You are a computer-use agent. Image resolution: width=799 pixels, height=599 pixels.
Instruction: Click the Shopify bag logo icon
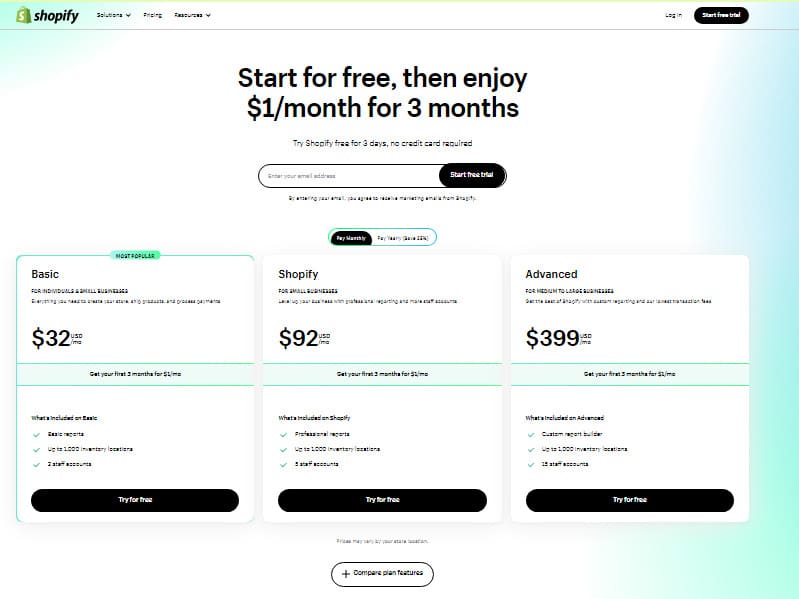(x=23, y=15)
